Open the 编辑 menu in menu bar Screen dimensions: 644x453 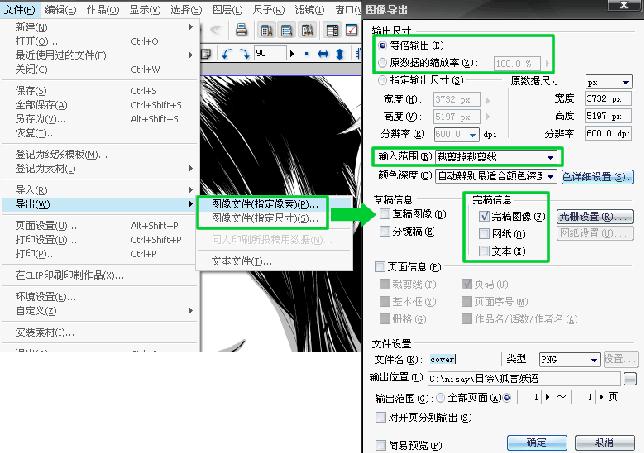[60, 9]
